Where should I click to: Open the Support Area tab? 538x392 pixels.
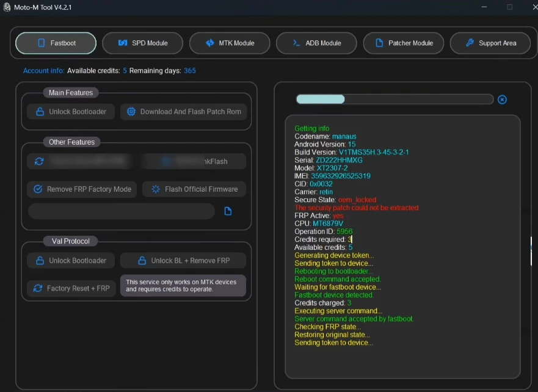(x=490, y=43)
